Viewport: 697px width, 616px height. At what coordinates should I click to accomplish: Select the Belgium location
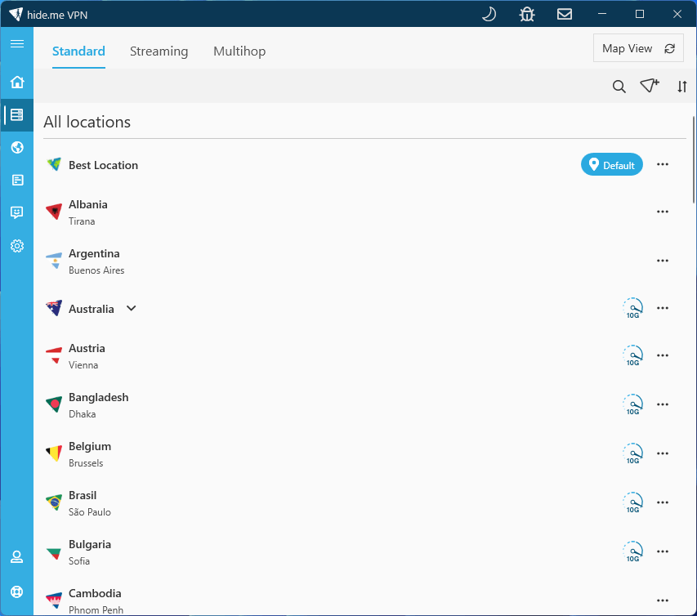[364, 453]
